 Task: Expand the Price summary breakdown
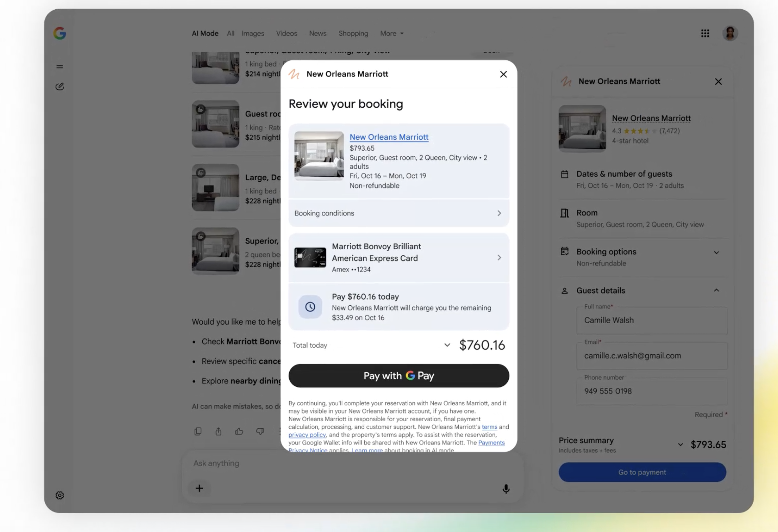coord(680,445)
